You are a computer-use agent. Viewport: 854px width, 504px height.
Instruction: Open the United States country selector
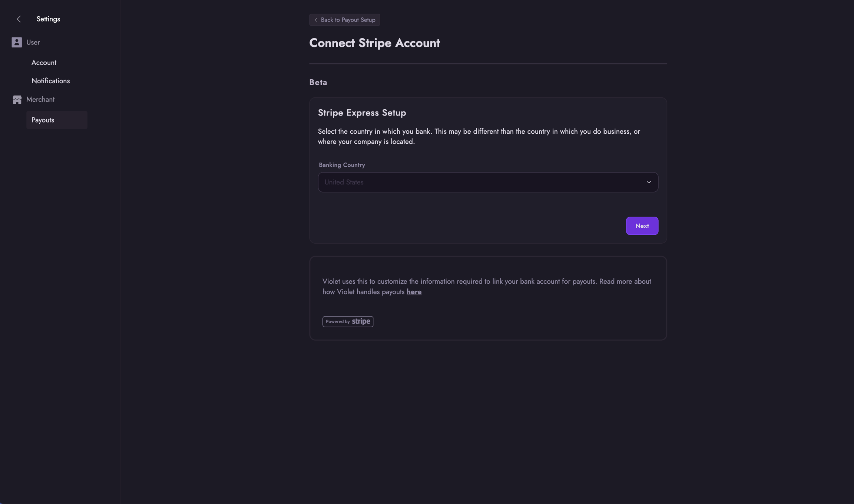click(482, 182)
